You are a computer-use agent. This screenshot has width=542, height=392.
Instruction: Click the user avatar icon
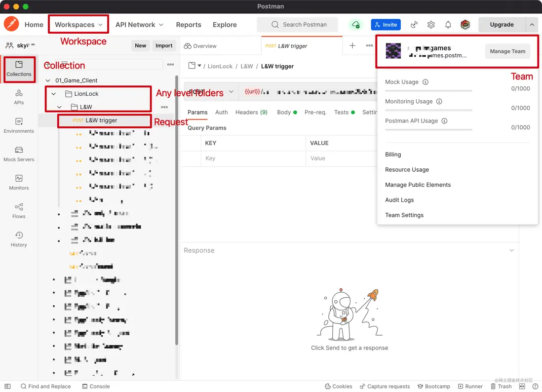pyautogui.click(x=465, y=25)
